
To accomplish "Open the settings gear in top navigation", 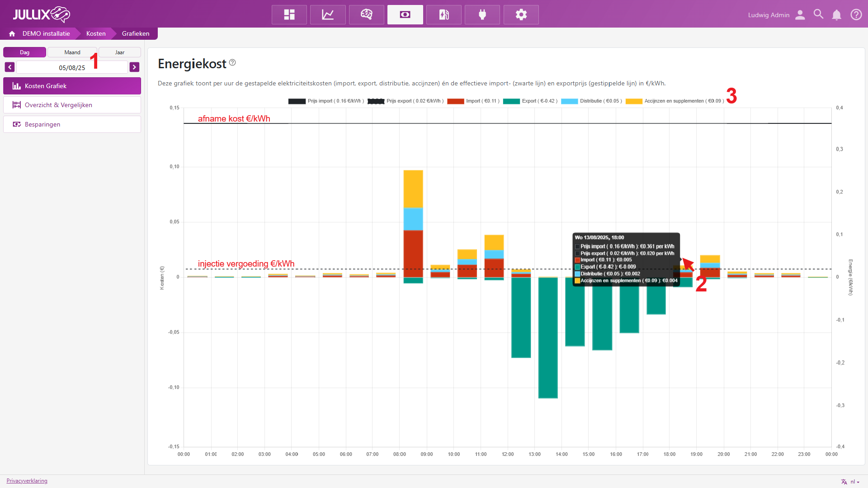I will click(521, 14).
